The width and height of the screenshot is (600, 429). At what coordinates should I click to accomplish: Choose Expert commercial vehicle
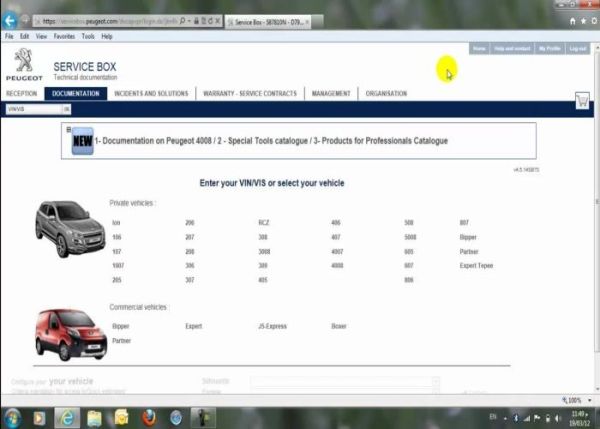(194, 326)
